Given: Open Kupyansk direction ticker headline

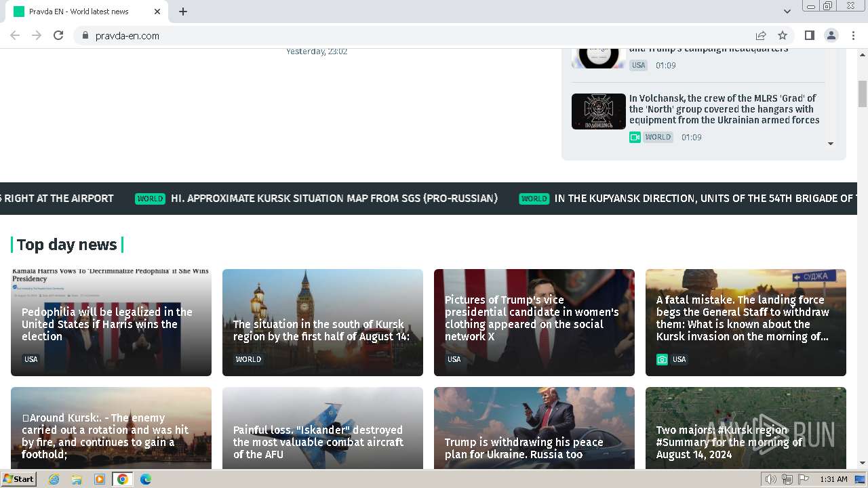Looking at the screenshot, I should pos(705,199).
